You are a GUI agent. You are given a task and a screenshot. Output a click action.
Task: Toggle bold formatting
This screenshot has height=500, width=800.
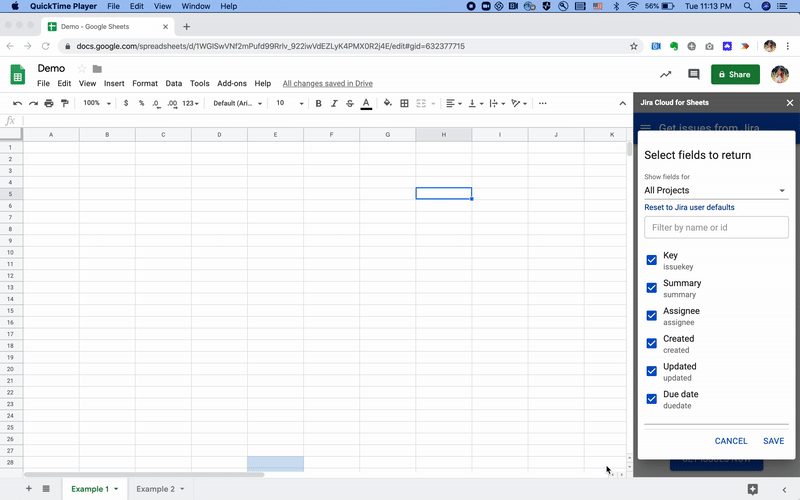click(x=318, y=104)
